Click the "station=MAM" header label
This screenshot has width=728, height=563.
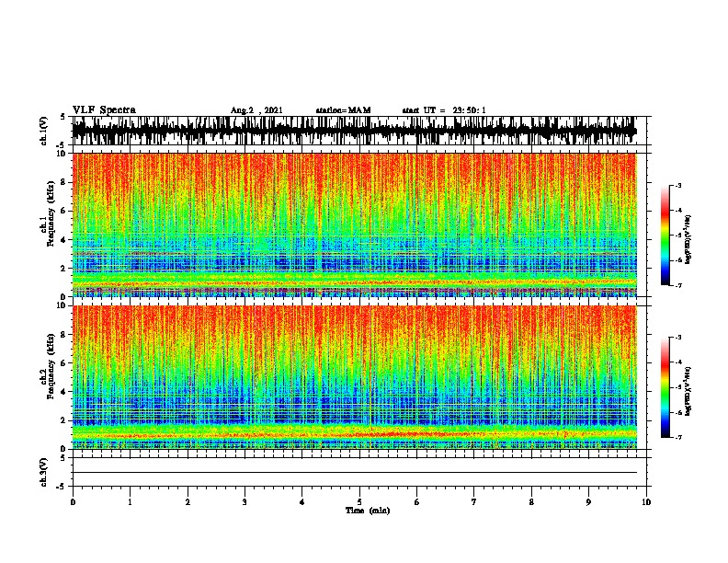(343, 110)
